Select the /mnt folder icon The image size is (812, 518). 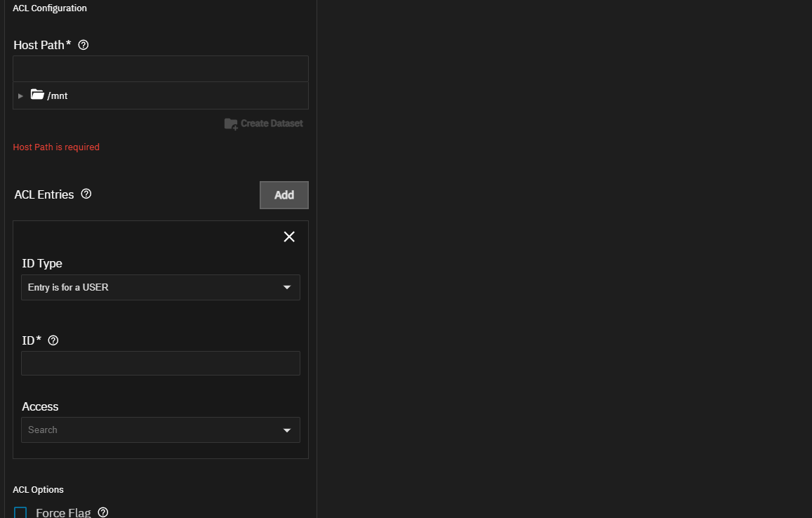pyautogui.click(x=37, y=95)
